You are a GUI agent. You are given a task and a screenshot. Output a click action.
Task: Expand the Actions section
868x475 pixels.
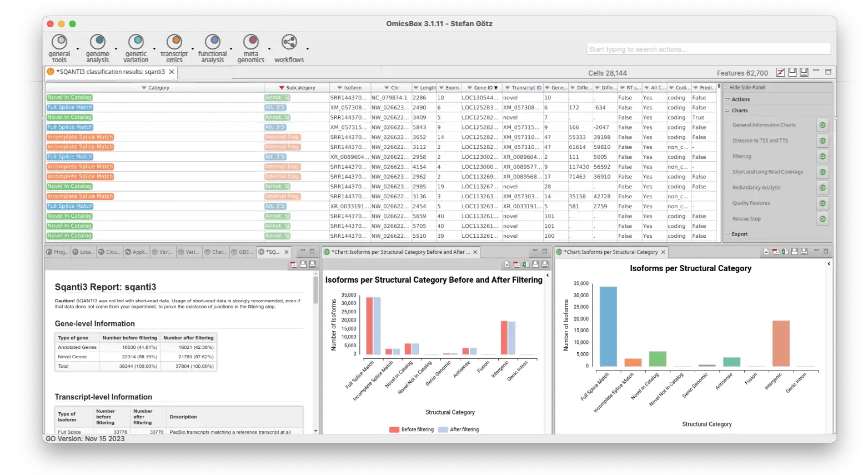727,99
